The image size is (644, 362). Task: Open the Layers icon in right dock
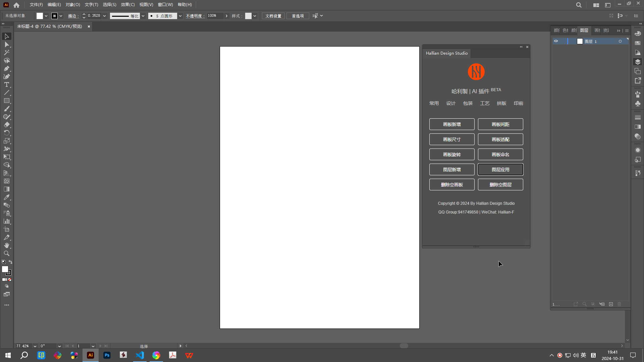[x=638, y=62]
